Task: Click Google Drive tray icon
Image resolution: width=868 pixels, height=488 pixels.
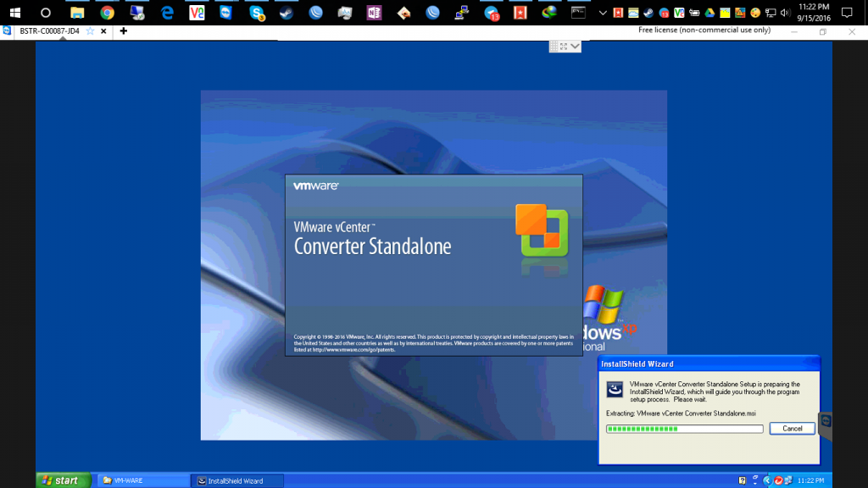Action: 709,13
